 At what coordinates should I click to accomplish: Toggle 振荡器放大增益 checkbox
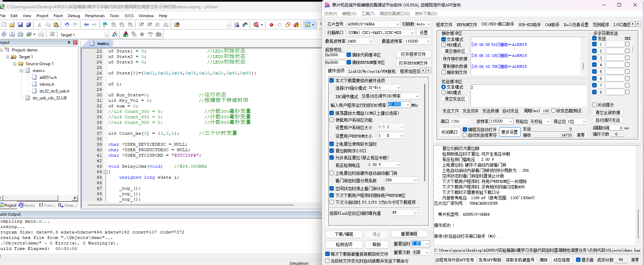[331, 113]
